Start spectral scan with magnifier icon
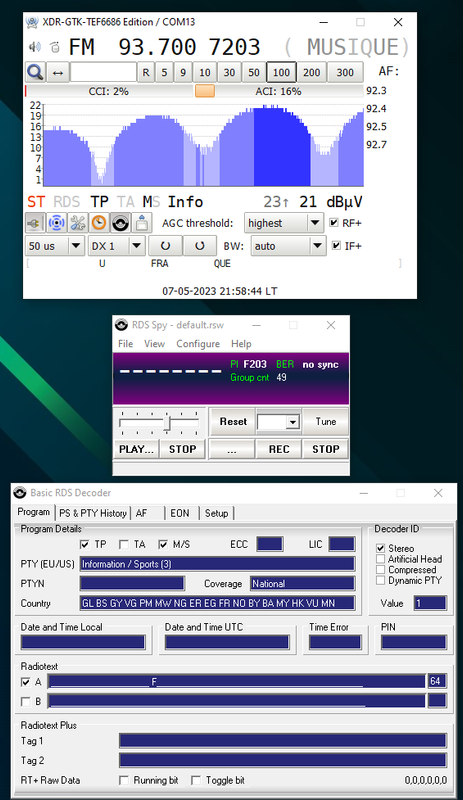 [35, 72]
